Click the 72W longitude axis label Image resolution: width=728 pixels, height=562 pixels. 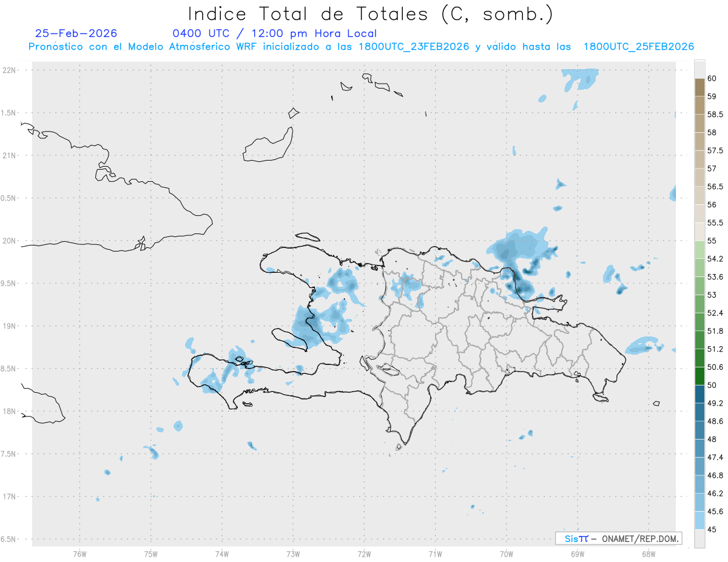pos(364,554)
